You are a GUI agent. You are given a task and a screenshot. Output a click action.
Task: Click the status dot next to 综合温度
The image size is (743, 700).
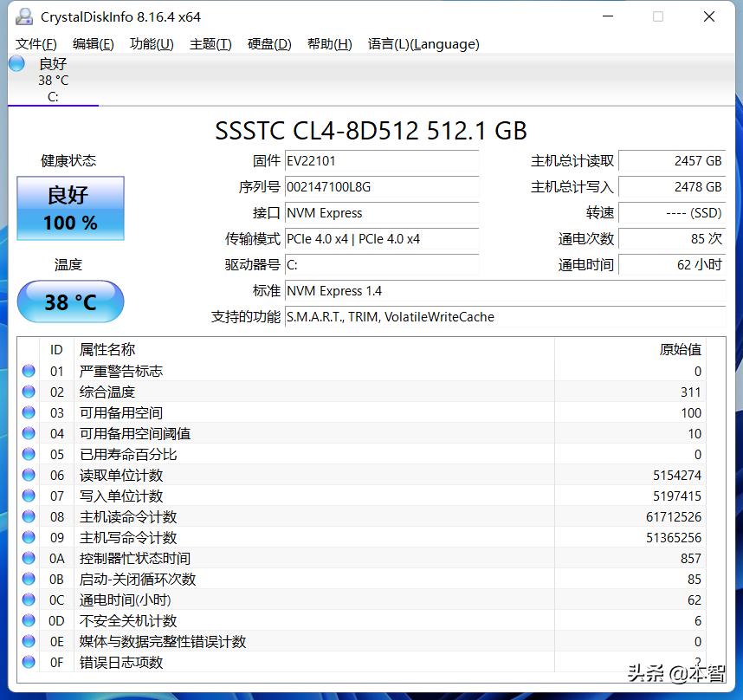click(x=28, y=392)
